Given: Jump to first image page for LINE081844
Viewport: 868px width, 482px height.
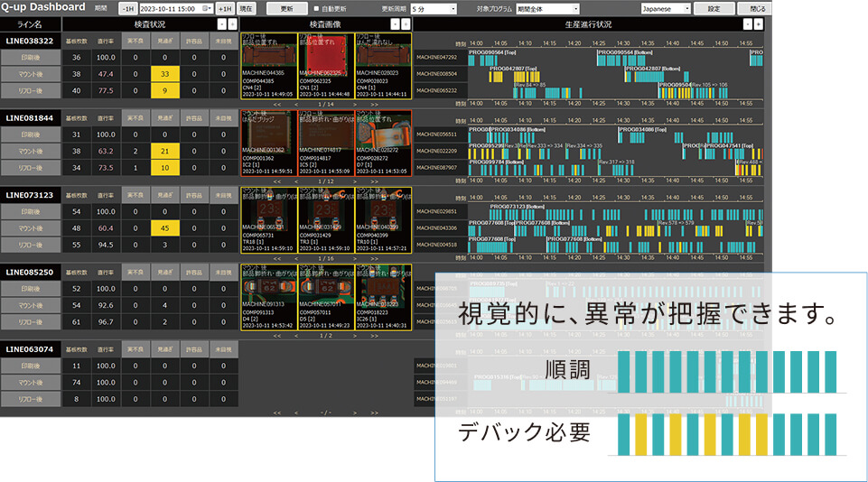Looking at the screenshot, I should [276, 181].
